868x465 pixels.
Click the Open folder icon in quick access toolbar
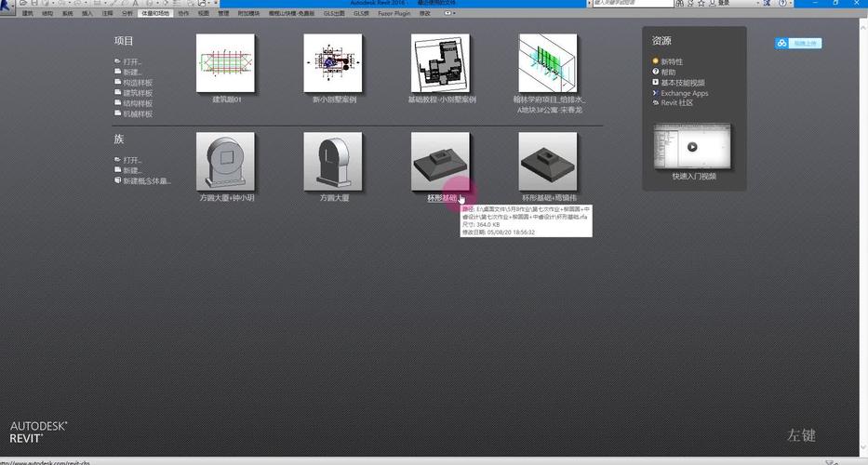23,3
